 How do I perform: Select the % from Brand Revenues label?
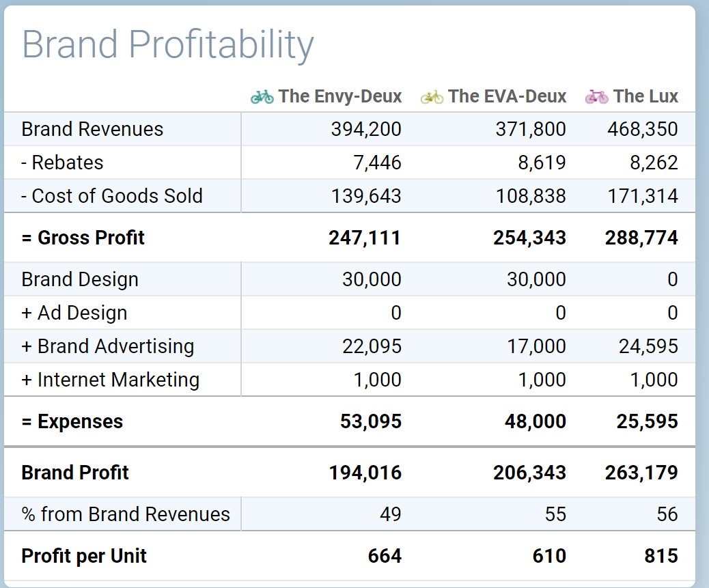tap(126, 514)
